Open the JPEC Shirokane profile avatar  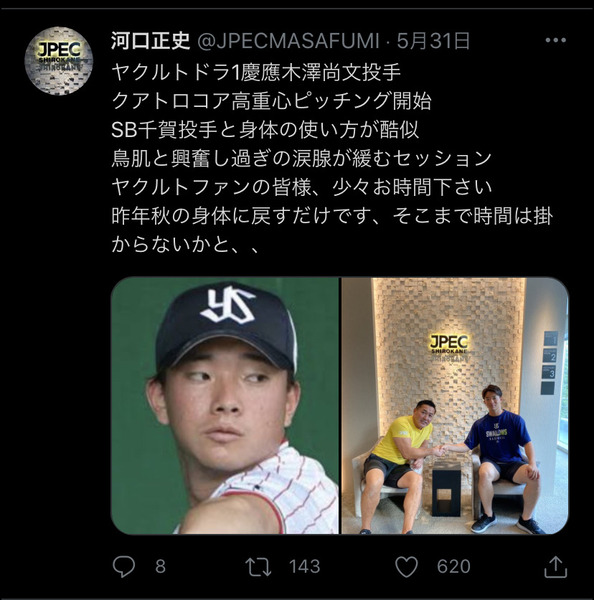pos(59,60)
